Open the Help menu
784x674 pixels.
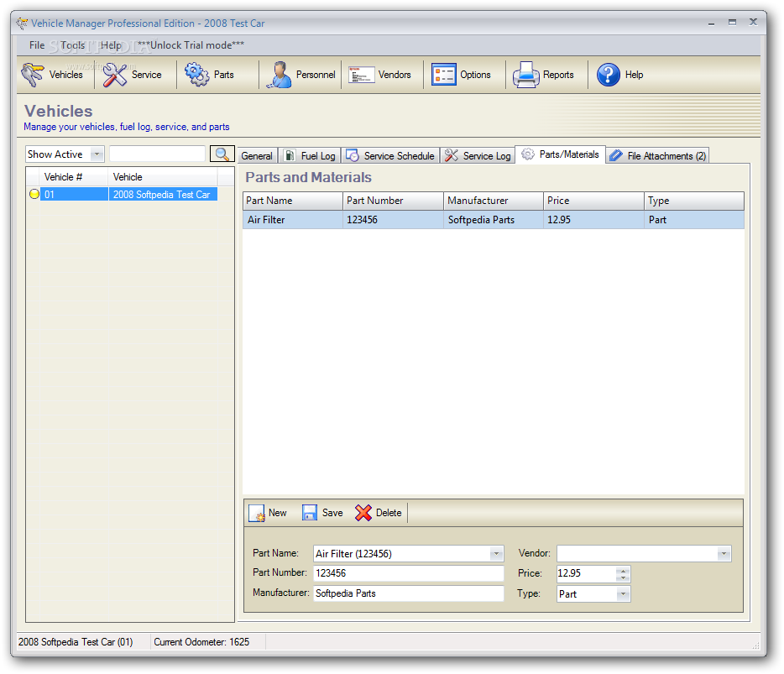[x=111, y=45]
